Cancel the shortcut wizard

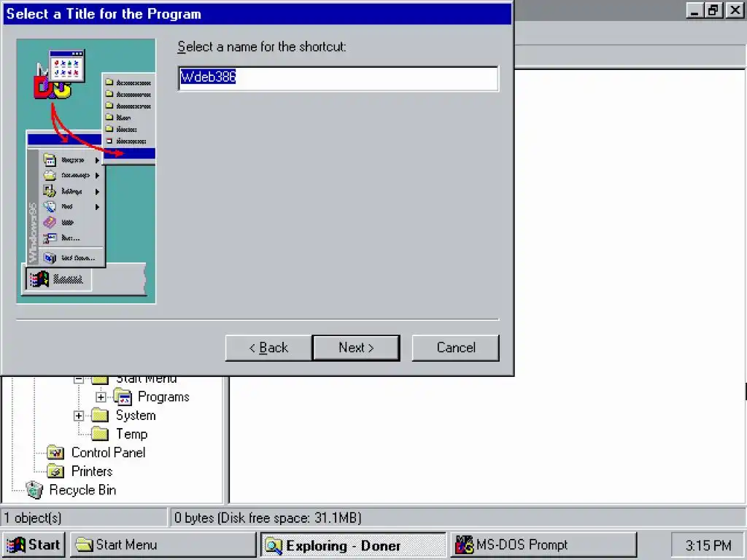[x=455, y=348]
